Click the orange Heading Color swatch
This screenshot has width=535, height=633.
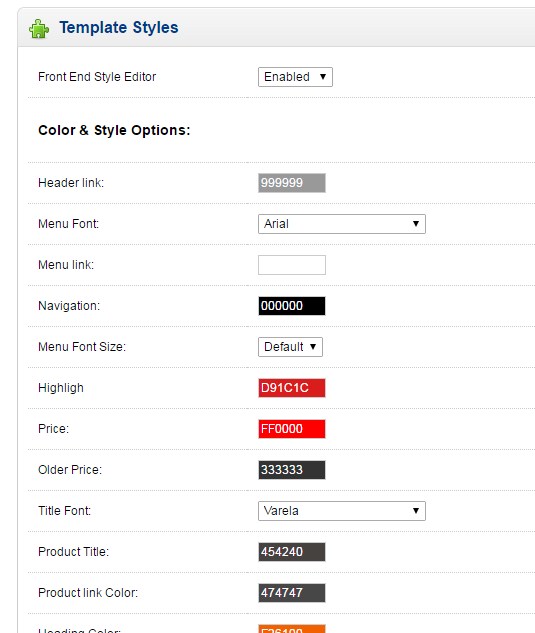[x=292, y=629]
